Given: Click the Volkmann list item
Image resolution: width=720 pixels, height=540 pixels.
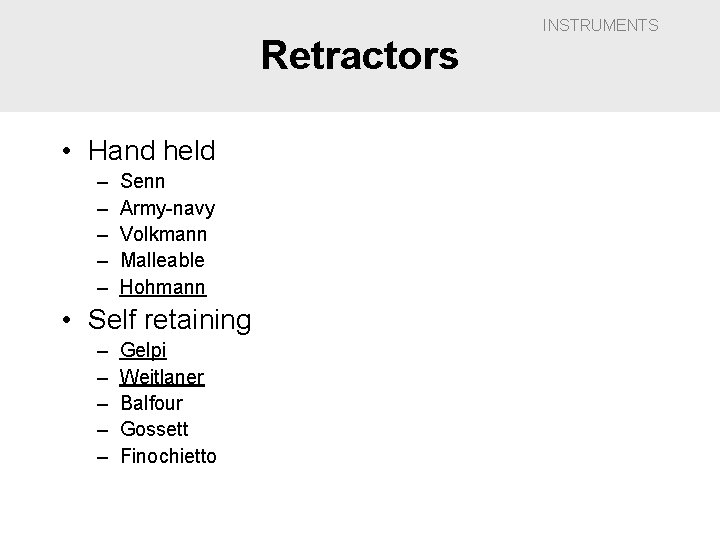Looking at the screenshot, I should (x=163, y=234).
